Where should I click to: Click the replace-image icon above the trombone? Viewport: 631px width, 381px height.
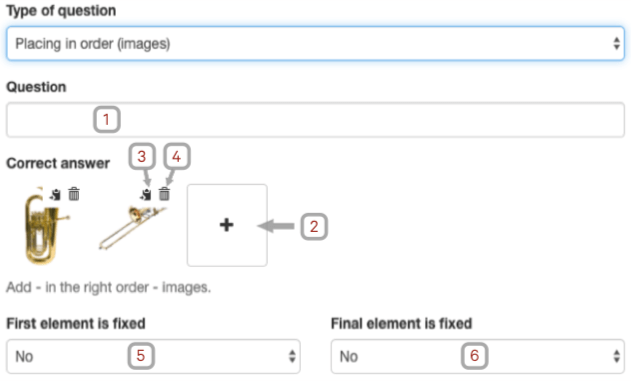point(146,195)
